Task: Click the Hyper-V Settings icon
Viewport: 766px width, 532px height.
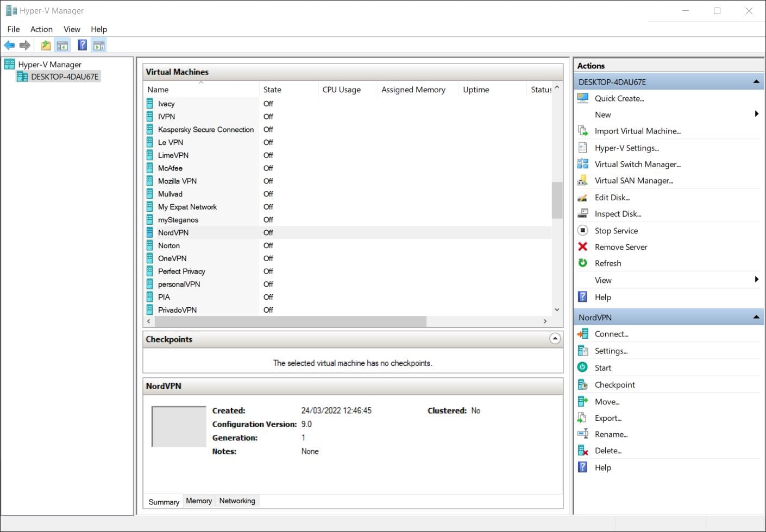Action: coord(583,148)
